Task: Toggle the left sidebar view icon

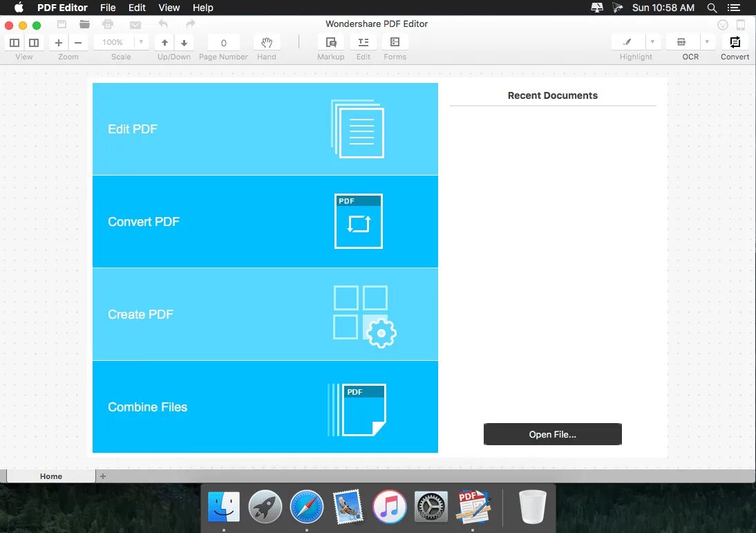Action: 15,42
